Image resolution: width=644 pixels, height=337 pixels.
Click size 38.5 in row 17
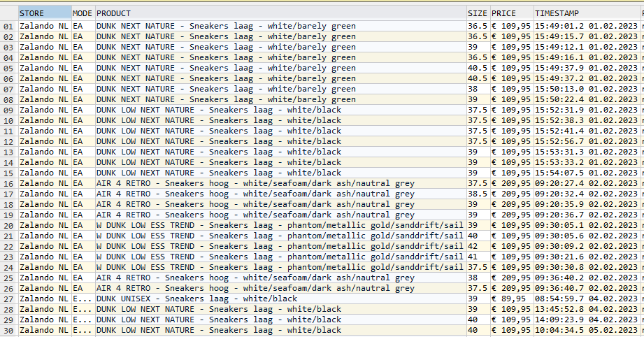(x=478, y=194)
